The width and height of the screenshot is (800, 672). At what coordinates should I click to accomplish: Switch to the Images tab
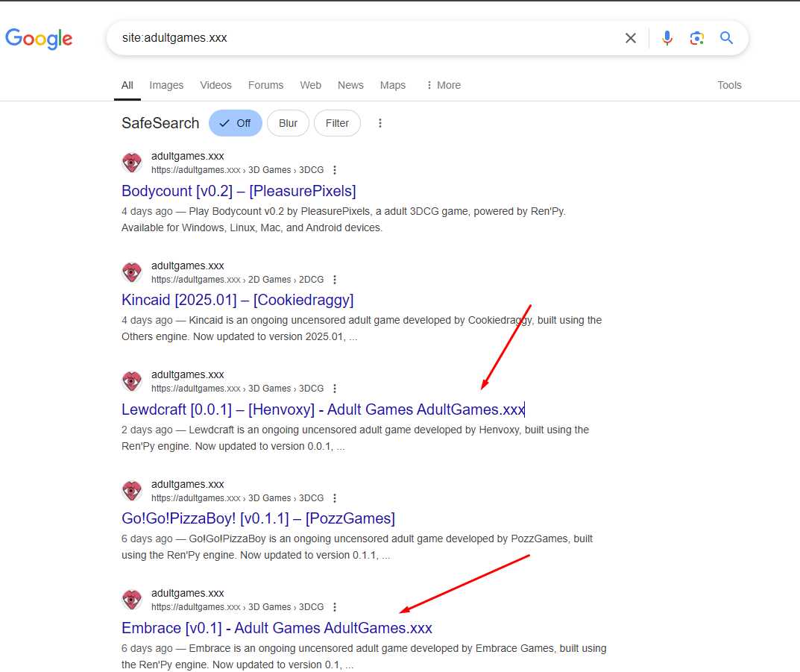click(166, 85)
